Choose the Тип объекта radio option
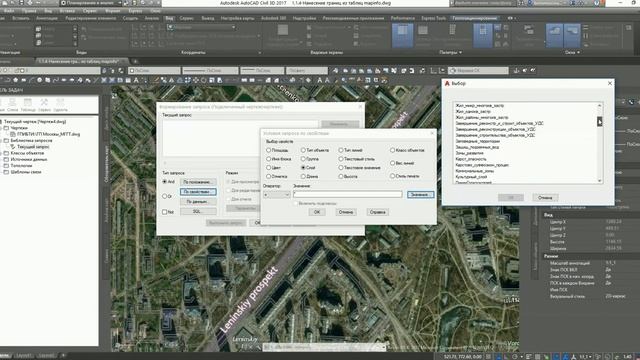The height and width of the screenshot is (360, 640). pyautogui.click(x=303, y=150)
